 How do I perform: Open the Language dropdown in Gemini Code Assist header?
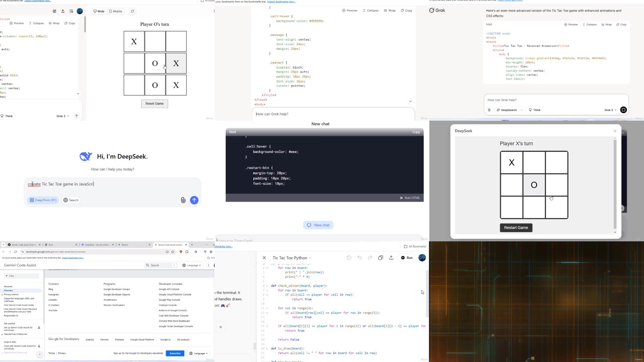click(192, 265)
